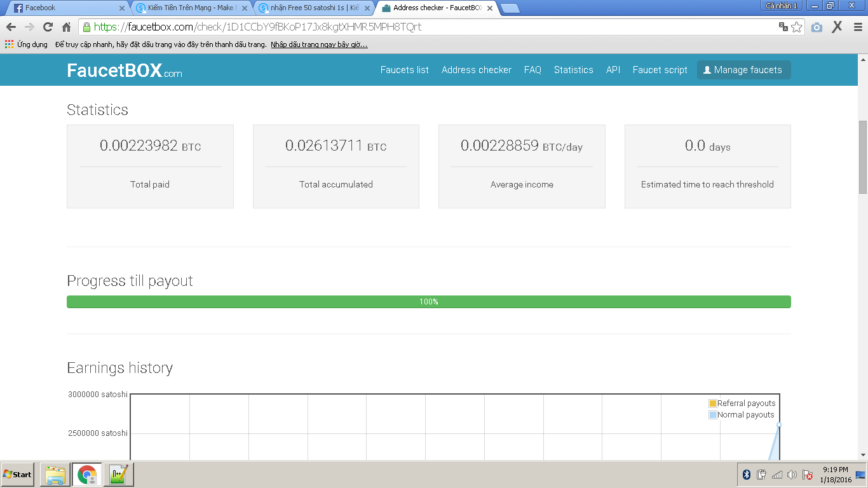Open the Statistics nav link
Screen dimensions: 868x488
point(574,70)
